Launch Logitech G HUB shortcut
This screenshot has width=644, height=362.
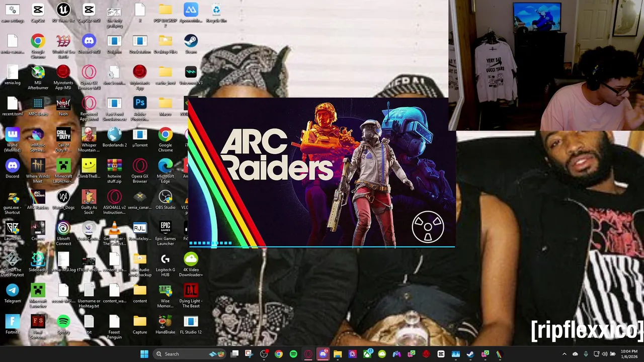click(x=166, y=264)
